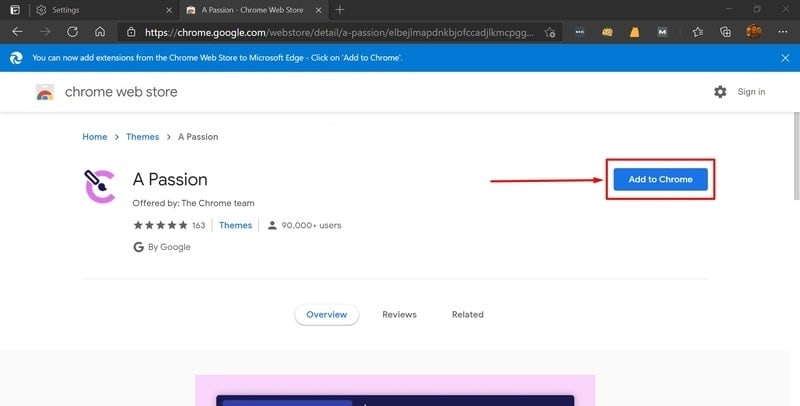Click 'Offered by: The Chrome team' text

[x=193, y=203]
